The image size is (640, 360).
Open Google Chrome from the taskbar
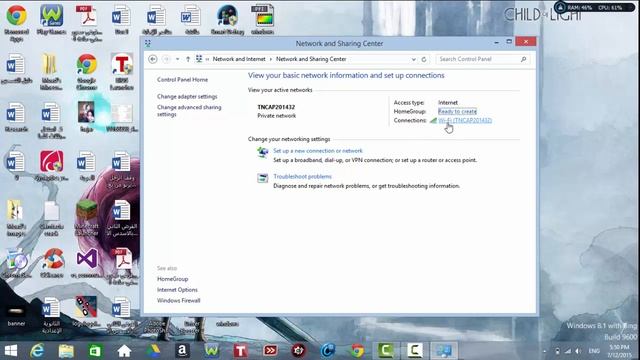(x=357, y=351)
